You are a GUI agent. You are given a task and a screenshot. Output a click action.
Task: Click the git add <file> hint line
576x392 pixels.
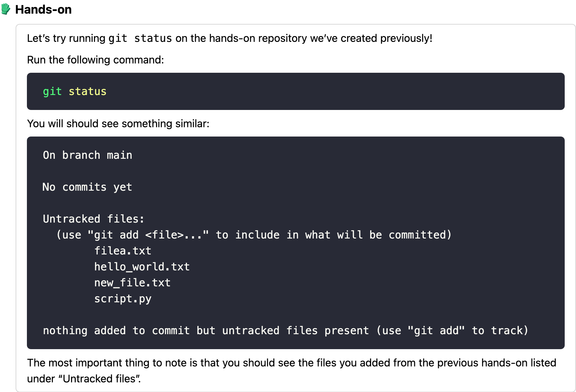pos(254,235)
